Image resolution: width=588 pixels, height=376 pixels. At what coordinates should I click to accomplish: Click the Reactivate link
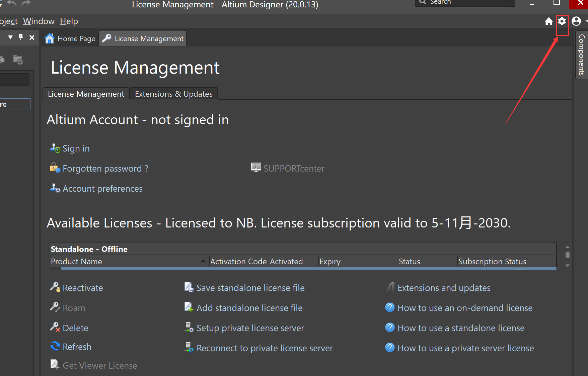83,288
